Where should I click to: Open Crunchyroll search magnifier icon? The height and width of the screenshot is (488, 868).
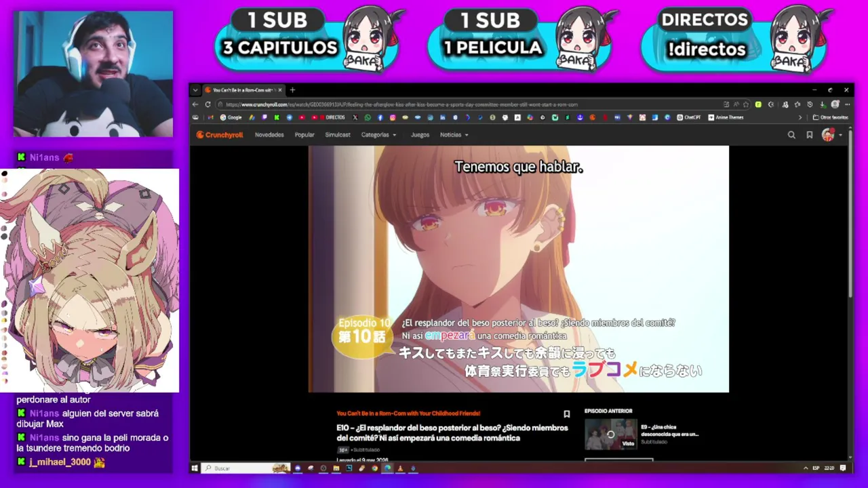click(x=791, y=135)
